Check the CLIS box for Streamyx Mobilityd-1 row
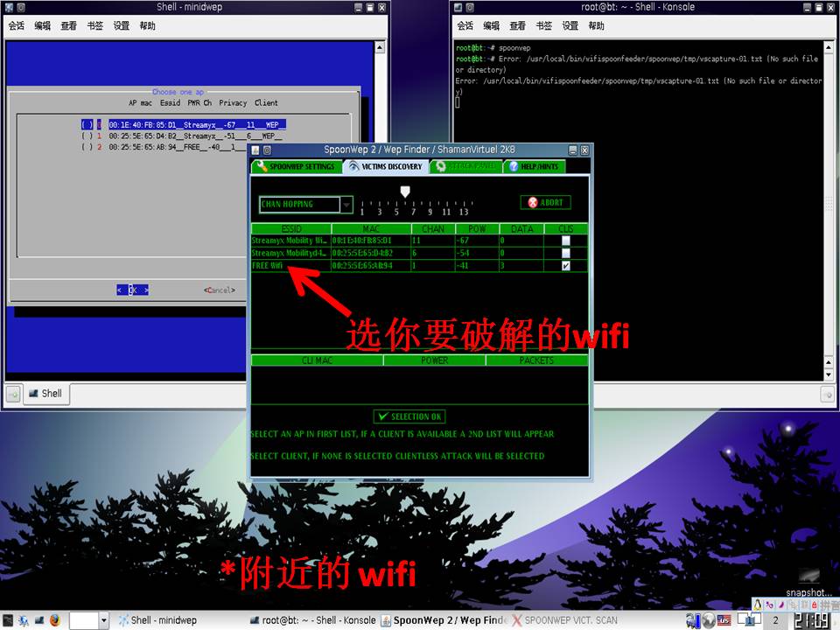The width and height of the screenshot is (840, 630). click(x=566, y=253)
